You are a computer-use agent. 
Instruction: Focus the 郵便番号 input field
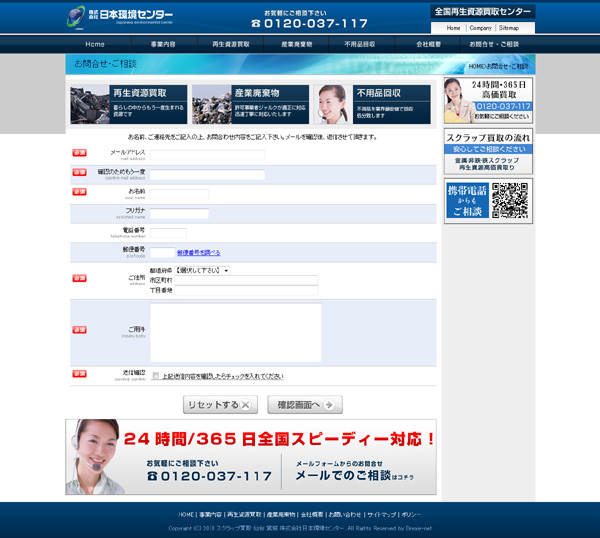162,253
